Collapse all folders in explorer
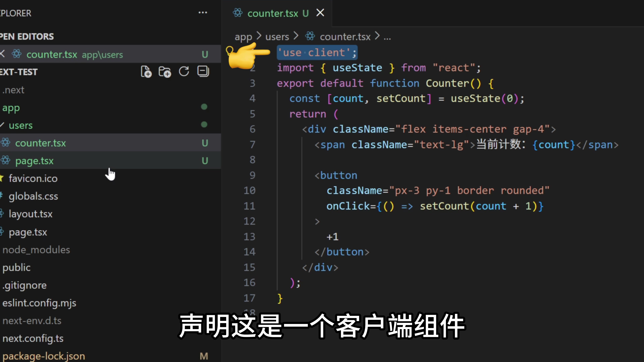Screen dimensions: 644x362 point(203,71)
